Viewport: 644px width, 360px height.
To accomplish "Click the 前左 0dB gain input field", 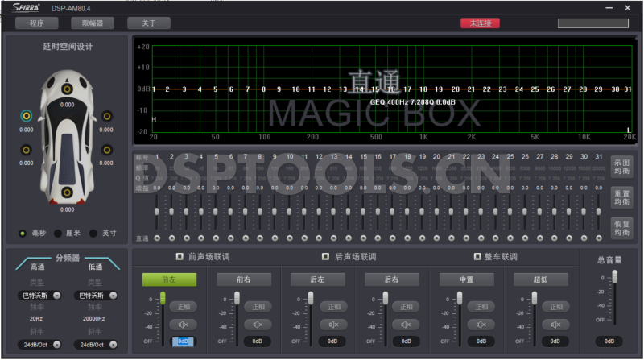I will (183, 341).
